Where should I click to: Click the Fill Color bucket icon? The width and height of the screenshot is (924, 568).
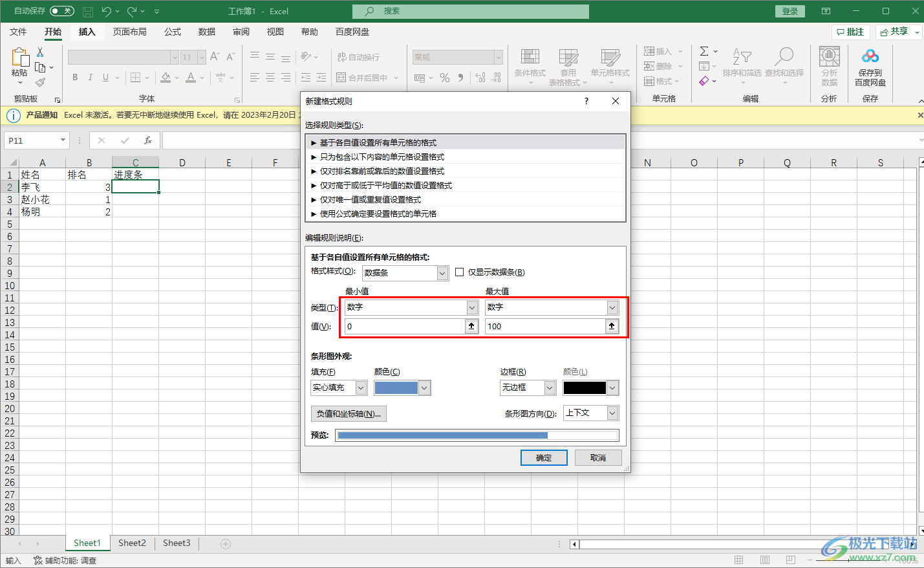point(166,78)
